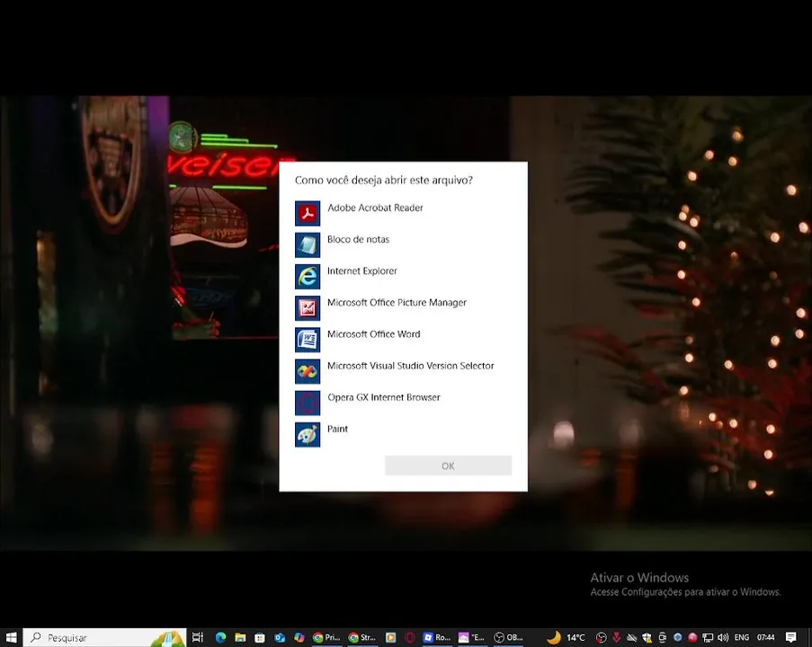Click the Pesquisar taskbar search box

click(x=104, y=637)
